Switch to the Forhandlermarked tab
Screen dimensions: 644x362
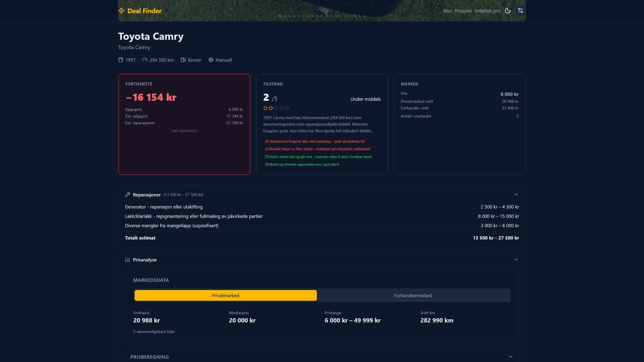click(x=413, y=295)
